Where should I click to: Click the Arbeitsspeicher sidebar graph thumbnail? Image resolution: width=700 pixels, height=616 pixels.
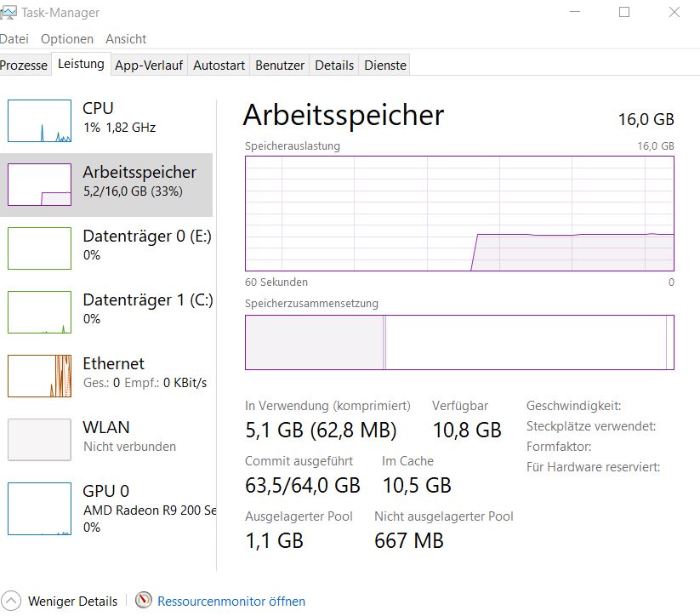point(39,185)
